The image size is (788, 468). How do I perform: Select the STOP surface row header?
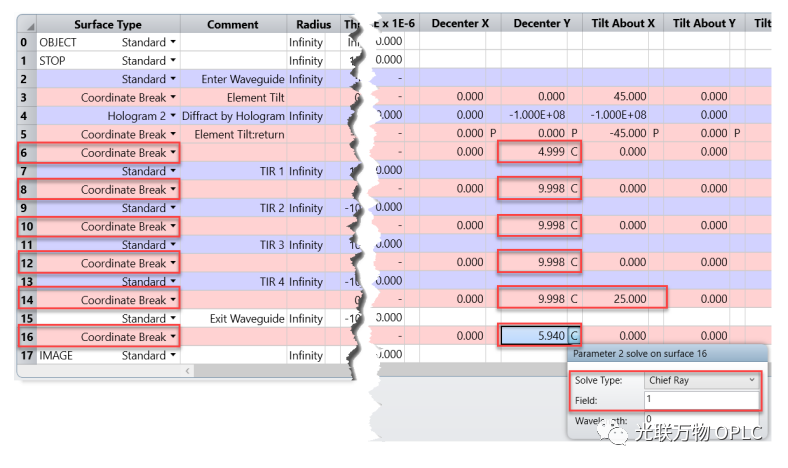point(25,61)
